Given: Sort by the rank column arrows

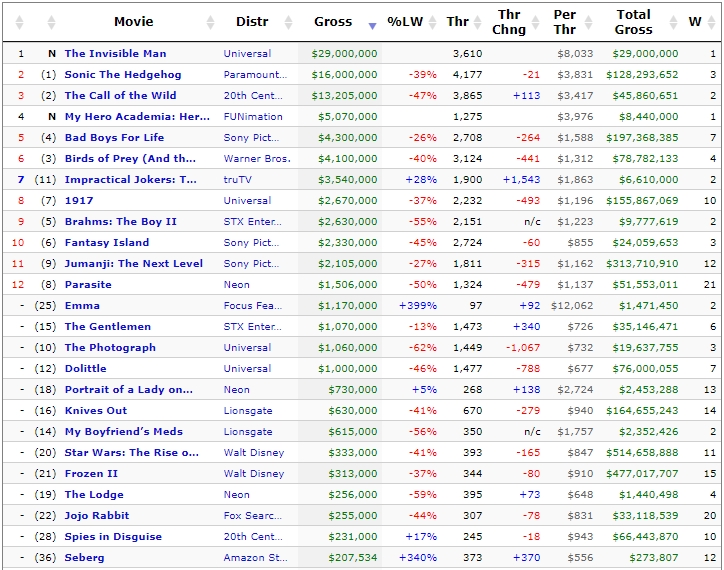Looking at the screenshot, I should point(19,22).
